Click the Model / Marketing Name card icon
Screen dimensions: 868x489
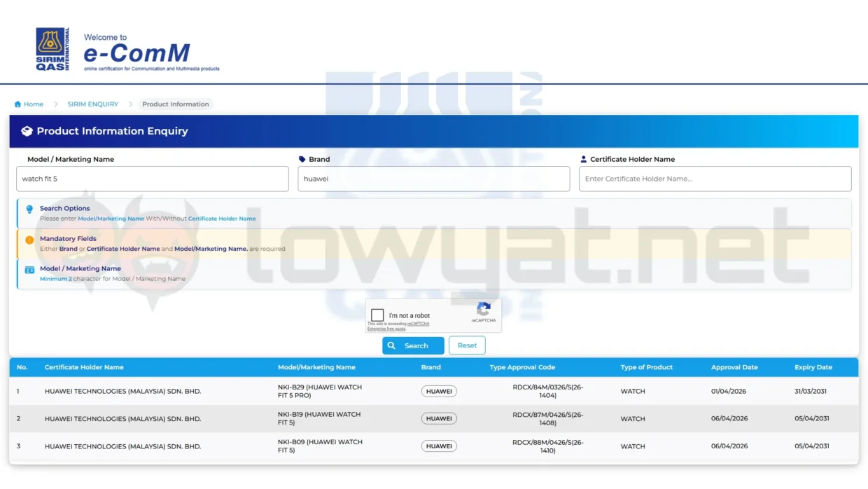coord(29,270)
